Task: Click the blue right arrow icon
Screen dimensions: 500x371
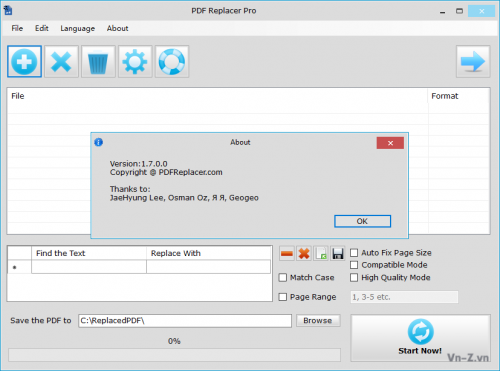Action: (x=473, y=62)
